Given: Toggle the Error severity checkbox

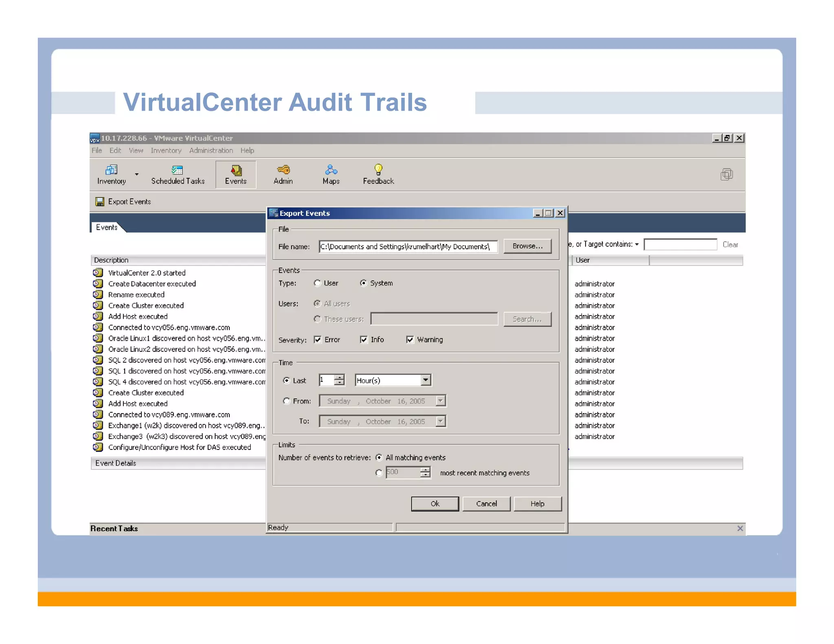Looking at the screenshot, I should click(318, 340).
